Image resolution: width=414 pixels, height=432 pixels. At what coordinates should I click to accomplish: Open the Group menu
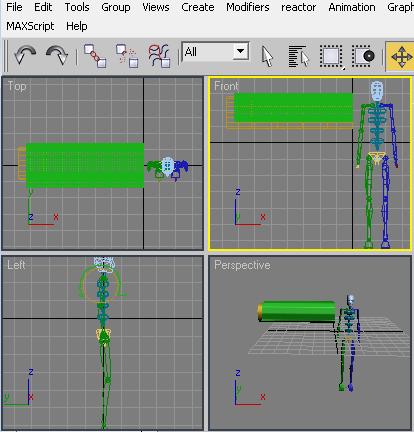click(116, 7)
